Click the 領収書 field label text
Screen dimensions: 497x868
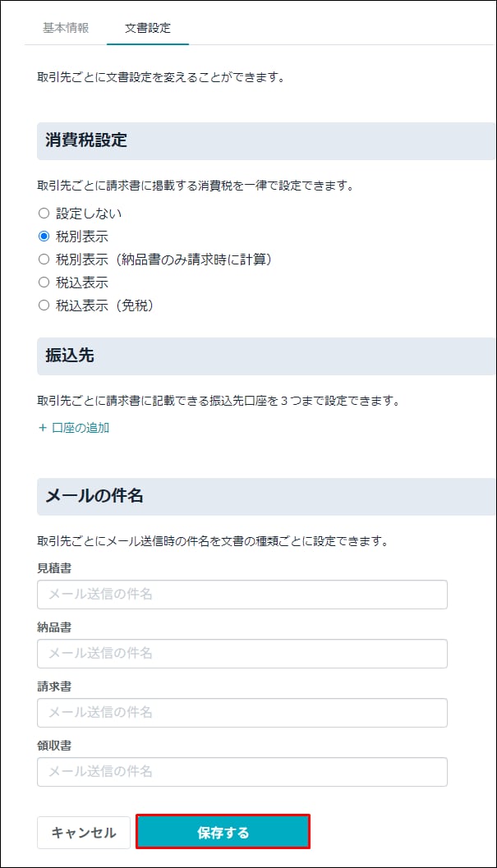click(x=54, y=745)
